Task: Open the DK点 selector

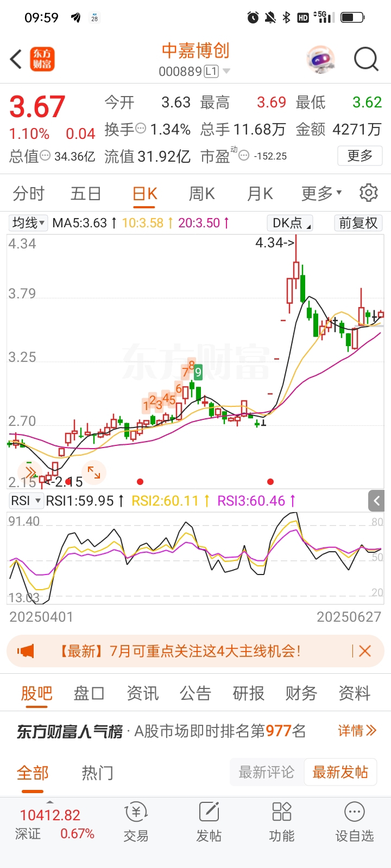Action: click(x=291, y=223)
